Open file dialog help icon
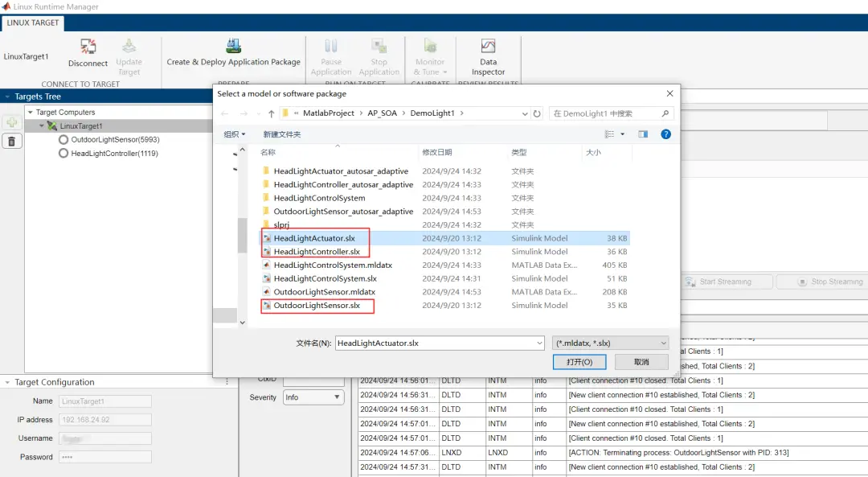 pyautogui.click(x=666, y=134)
